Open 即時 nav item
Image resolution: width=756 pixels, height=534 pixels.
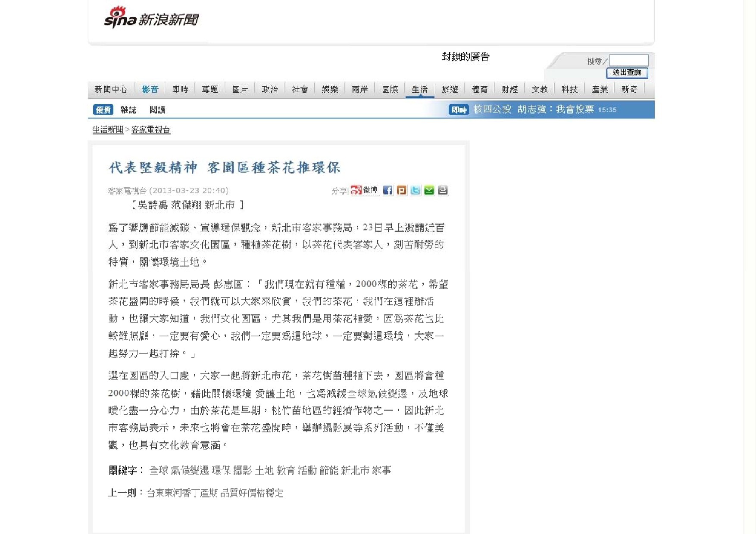tap(180, 89)
